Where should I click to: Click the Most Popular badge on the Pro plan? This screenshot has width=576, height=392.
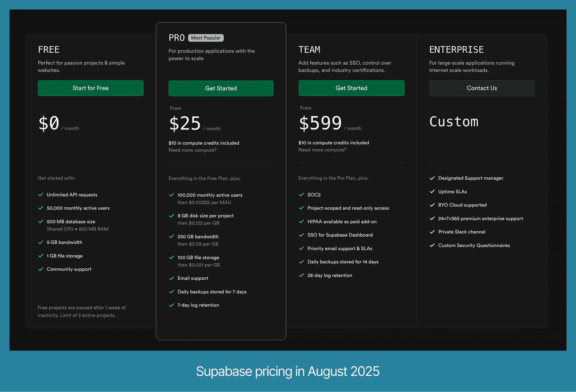point(206,38)
